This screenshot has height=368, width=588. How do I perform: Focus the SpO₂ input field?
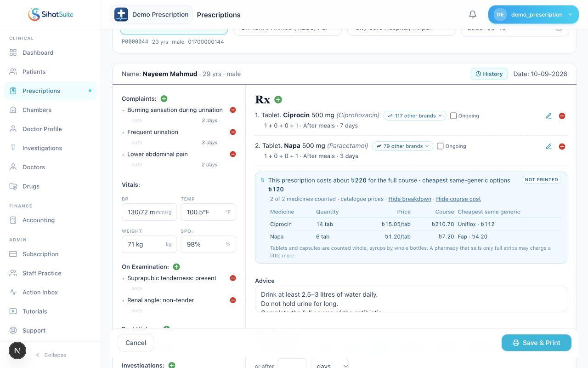coord(208,244)
